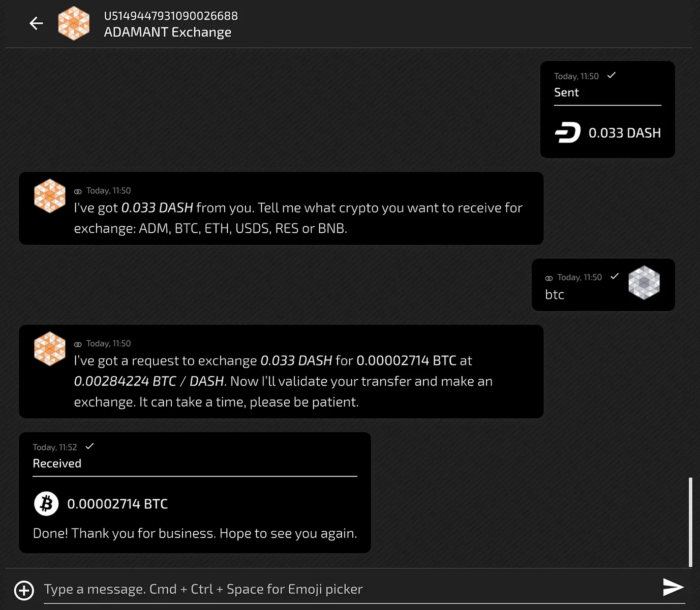Click exchange avatar on exchange request message
Viewport: 700px width, 610px height.
coord(50,349)
